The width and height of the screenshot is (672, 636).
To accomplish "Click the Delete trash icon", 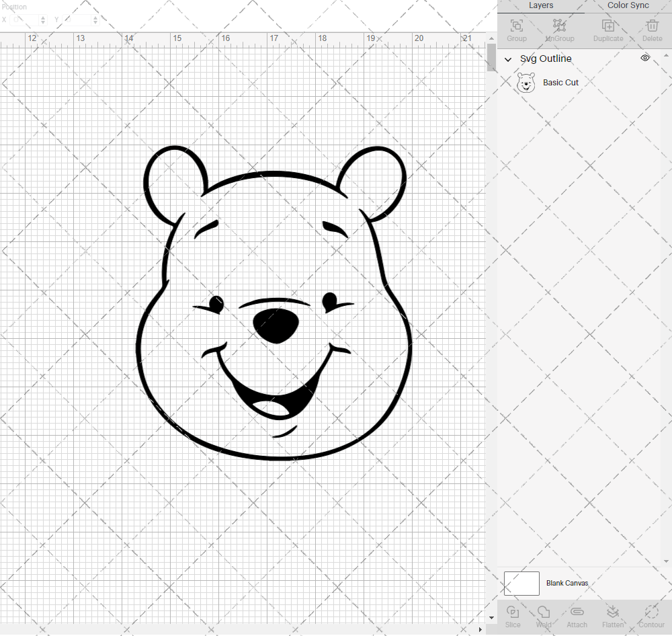I will click(653, 26).
